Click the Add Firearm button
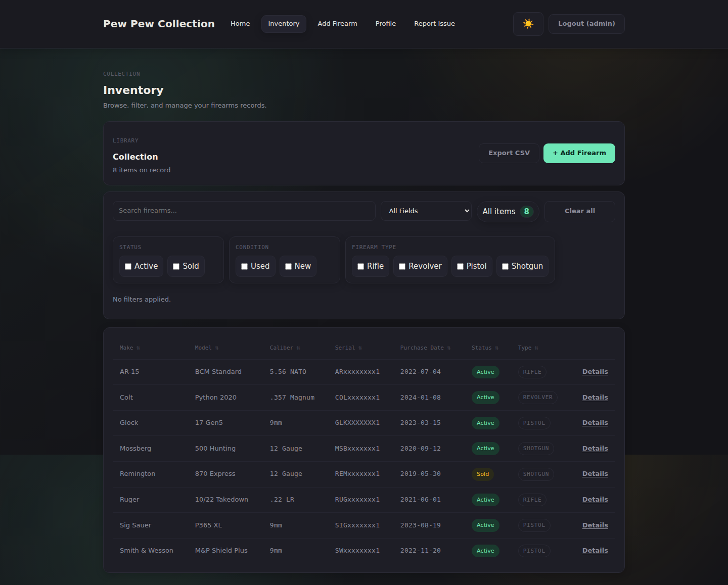Viewport: 728px width, 585px height. [579, 153]
